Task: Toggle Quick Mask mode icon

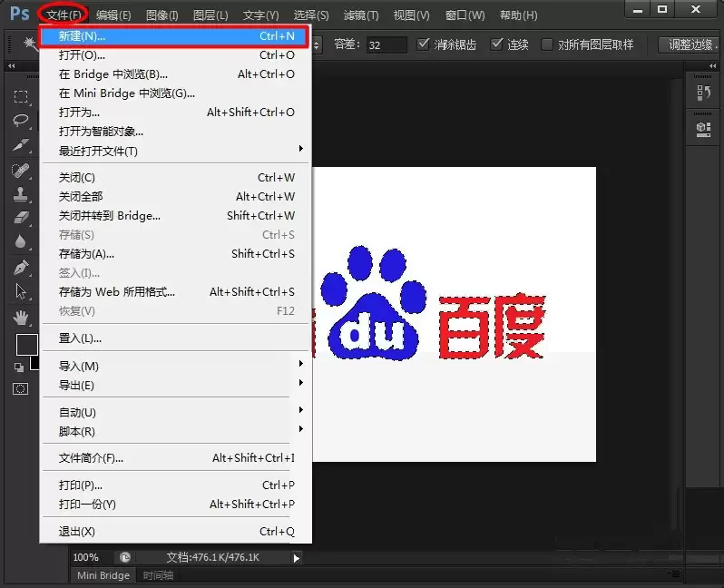Action: (20, 389)
